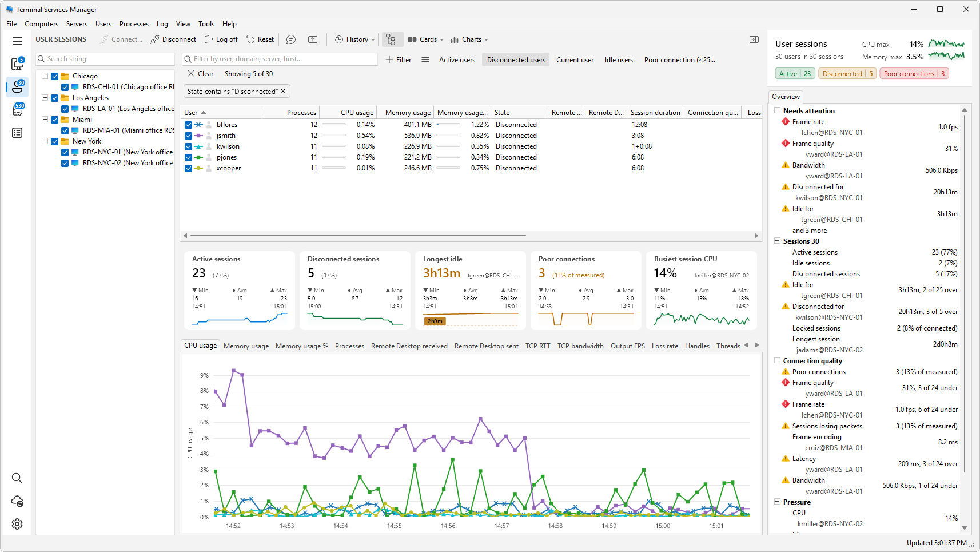The height and width of the screenshot is (552, 980).
Task: Click the session table horizontal scrollbar
Action: click(358, 236)
